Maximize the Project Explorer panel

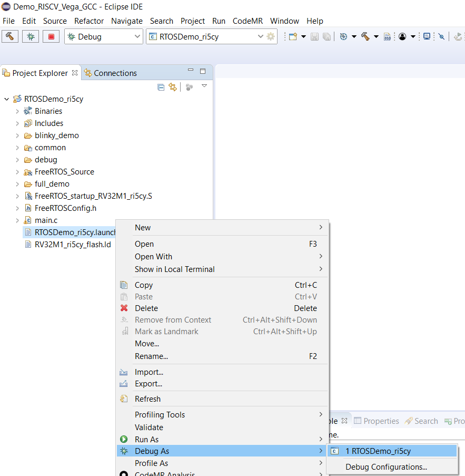click(x=203, y=71)
